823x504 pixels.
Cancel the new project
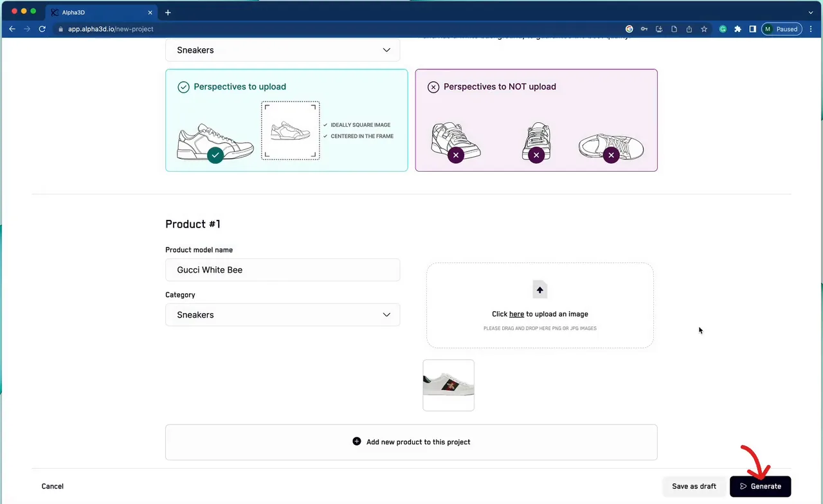click(x=53, y=487)
